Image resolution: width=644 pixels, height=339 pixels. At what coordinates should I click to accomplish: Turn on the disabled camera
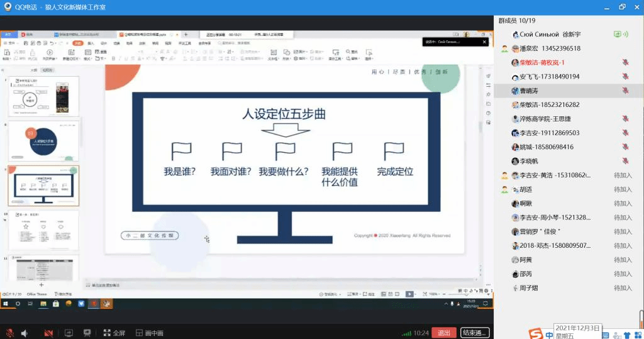[48, 333]
